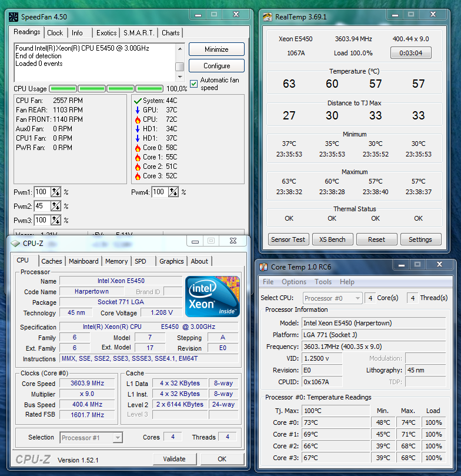Open the Select CPU dropdown in Core Temp
Viewport: 461px width, 476px height.
pyautogui.click(x=332, y=298)
